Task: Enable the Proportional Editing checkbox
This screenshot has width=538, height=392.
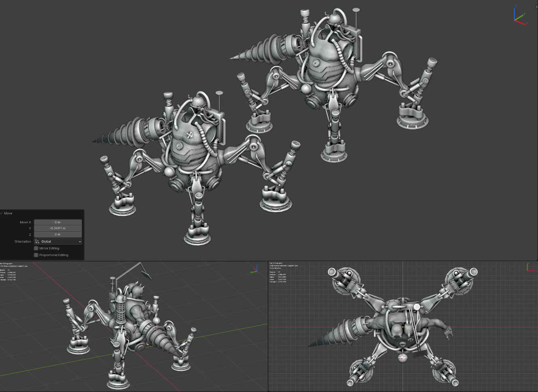Action: click(36, 255)
